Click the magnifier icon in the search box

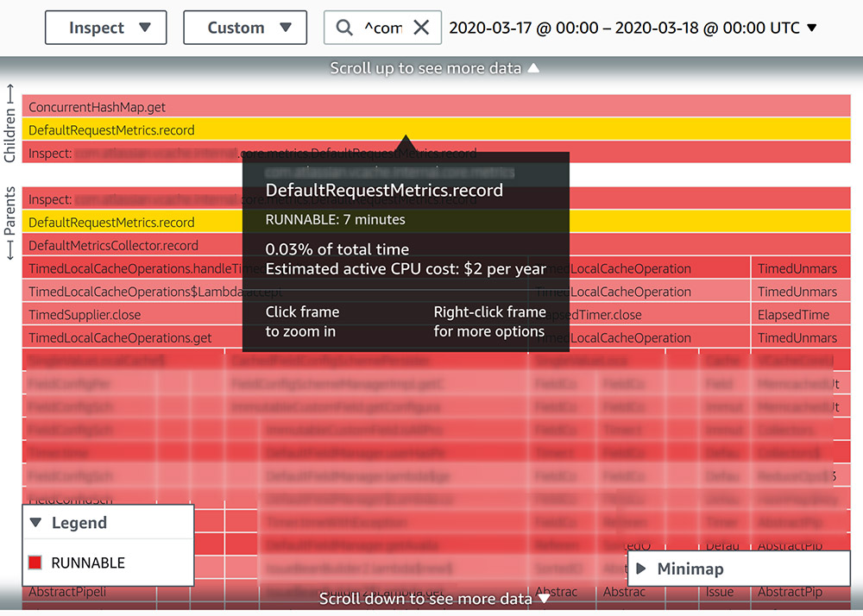coord(344,28)
